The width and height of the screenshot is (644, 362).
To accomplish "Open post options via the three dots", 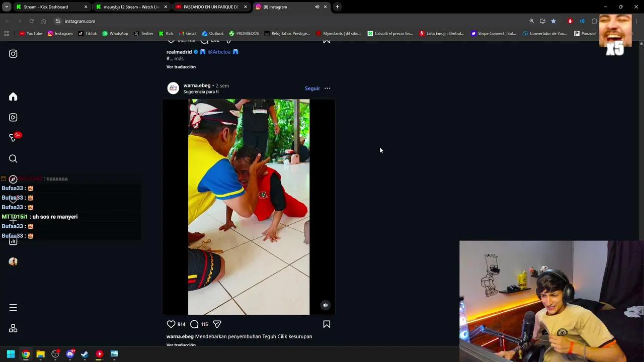I will coord(327,88).
